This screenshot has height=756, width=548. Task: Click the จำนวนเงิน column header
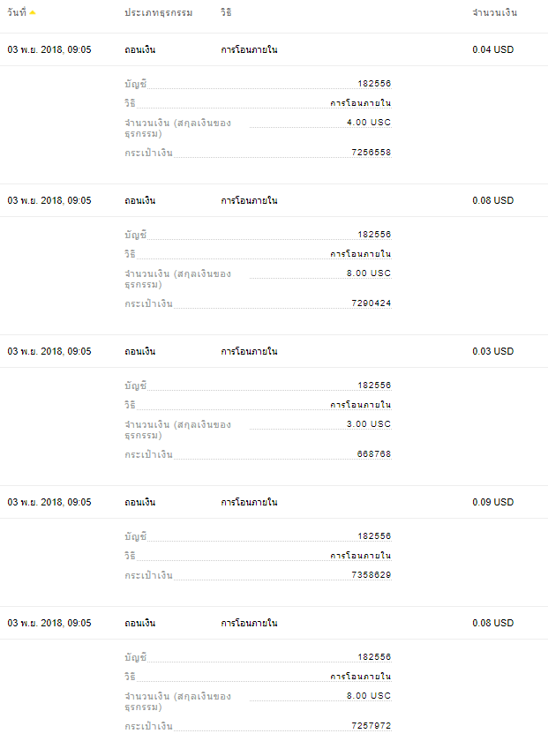494,12
